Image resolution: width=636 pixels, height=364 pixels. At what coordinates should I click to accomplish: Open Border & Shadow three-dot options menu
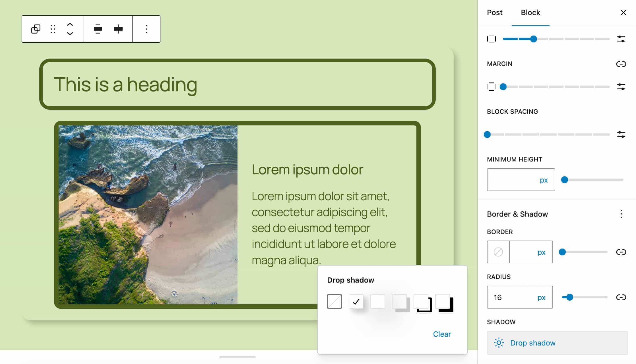tap(621, 214)
